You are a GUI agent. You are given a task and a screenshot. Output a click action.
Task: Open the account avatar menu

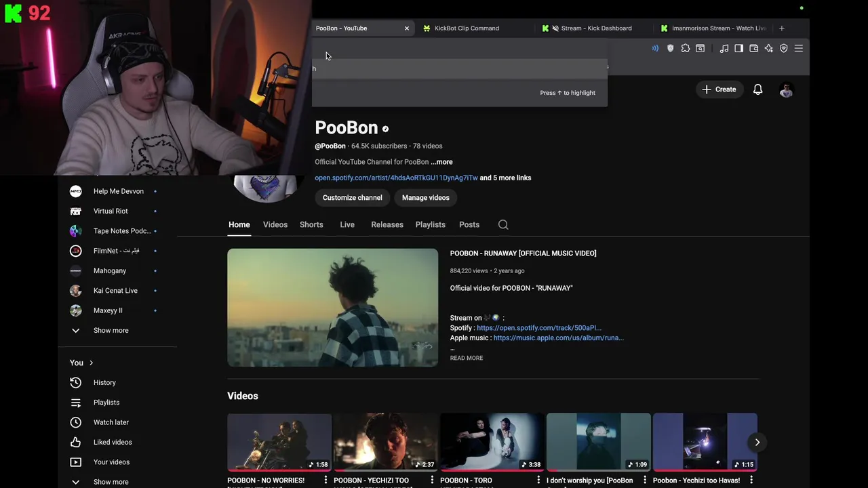point(787,89)
